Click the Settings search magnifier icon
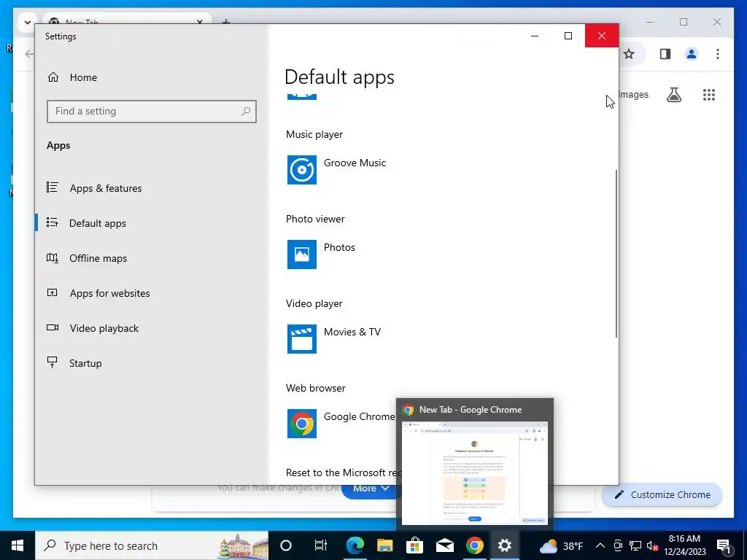The image size is (747, 560). [x=246, y=112]
